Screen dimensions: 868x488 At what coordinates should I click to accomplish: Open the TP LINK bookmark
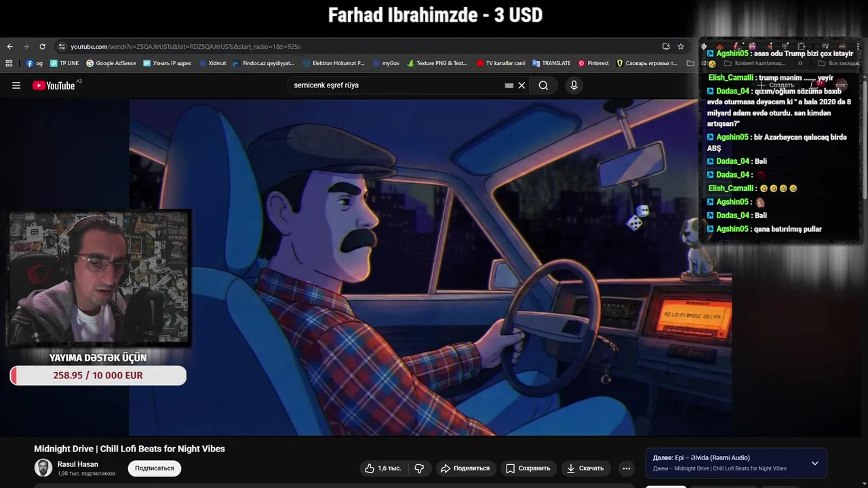[x=64, y=63]
